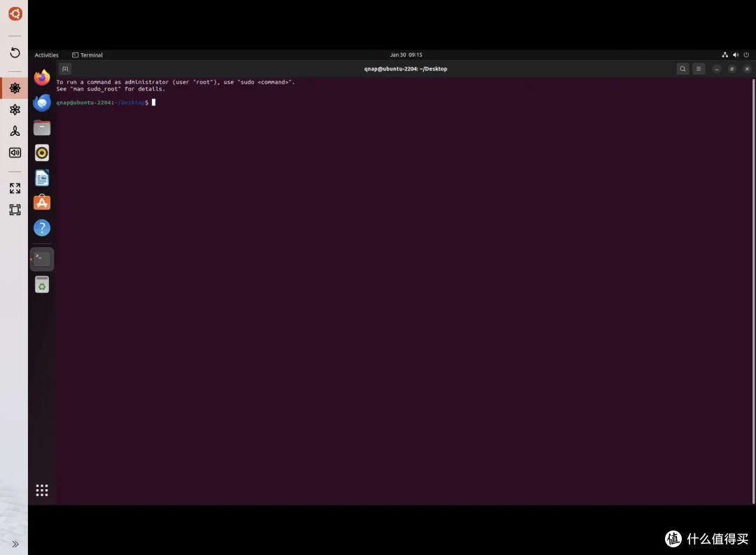Open the Activities overview
The height and width of the screenshot is (555, 756).
(46, 55)
